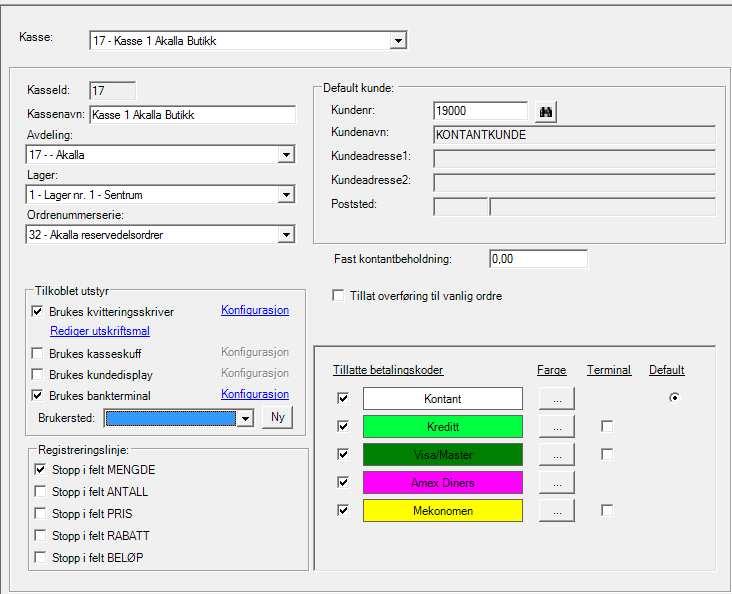Viewport: 732px width, 594px height.
Task: Enable Terminal checkbox for Visa/Master
Action: click(607, 454)
